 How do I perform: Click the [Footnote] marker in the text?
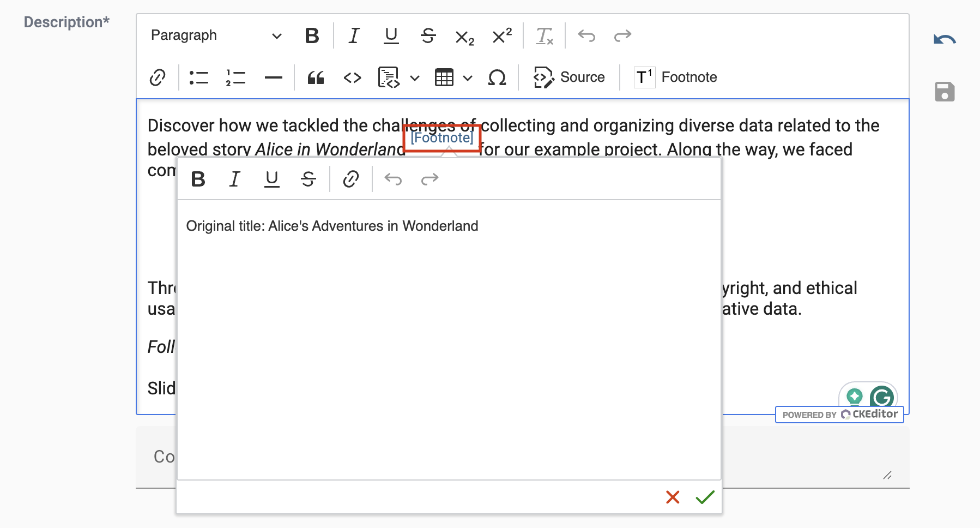[x=441, y=138]
